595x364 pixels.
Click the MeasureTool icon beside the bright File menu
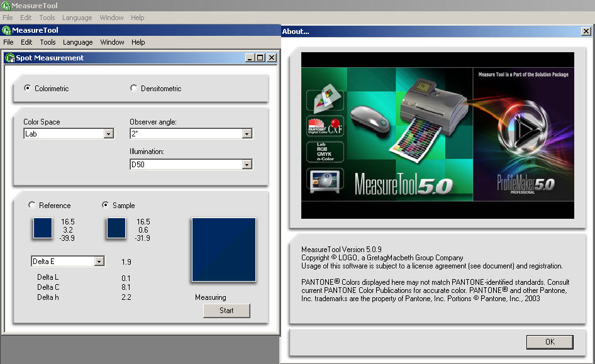click(6, 30)
